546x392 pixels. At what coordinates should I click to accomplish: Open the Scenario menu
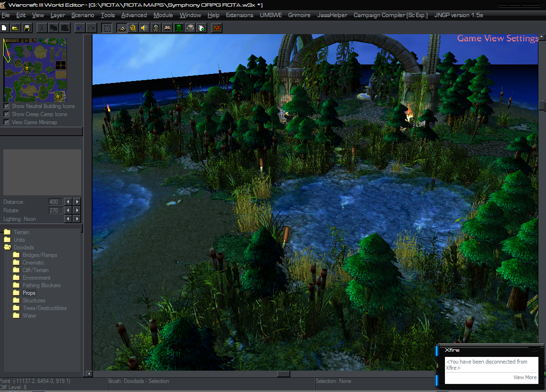pos(83,15)
